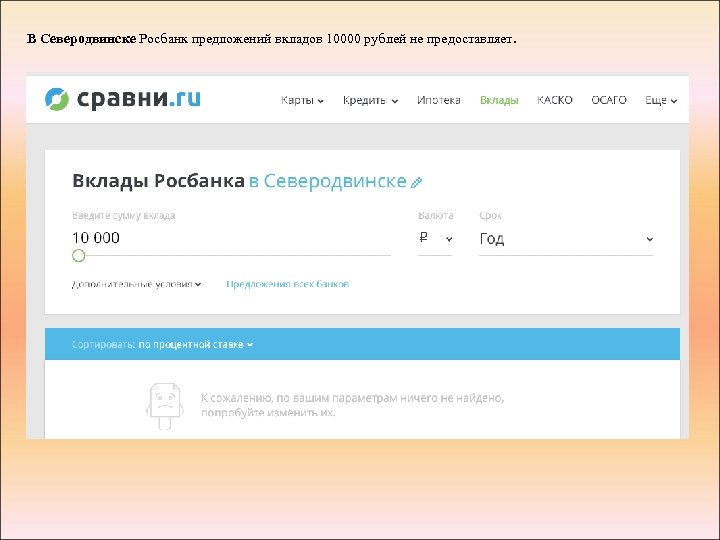
Task: Open the Валюта currency dropdown
Action: click(435, 238)
